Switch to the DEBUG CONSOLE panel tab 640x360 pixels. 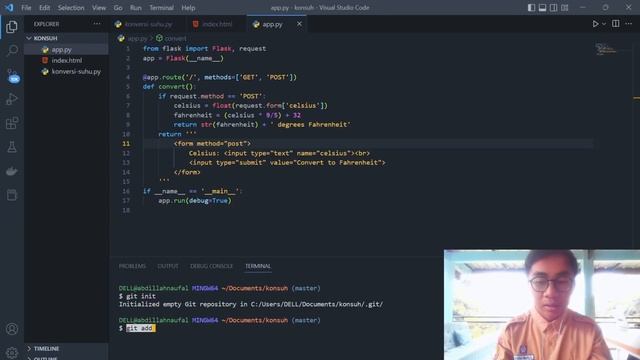click(211, 266)
